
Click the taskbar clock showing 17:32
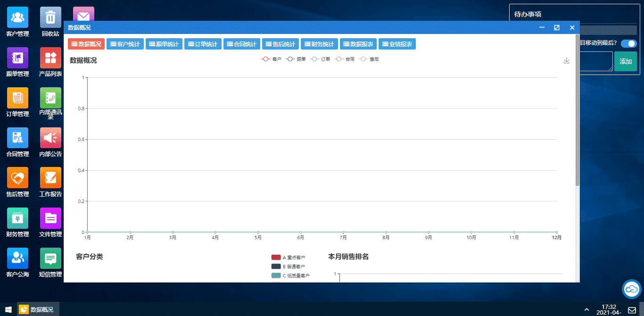[609, 309]
